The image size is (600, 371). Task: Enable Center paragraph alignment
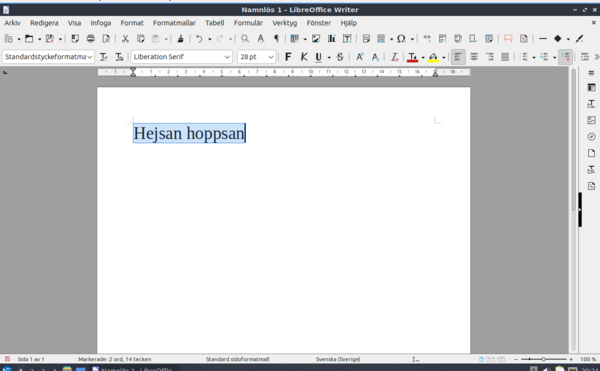tap(474, 57)
